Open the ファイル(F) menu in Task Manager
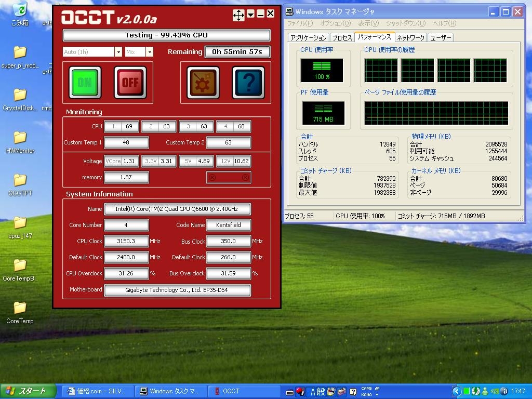 300,23
